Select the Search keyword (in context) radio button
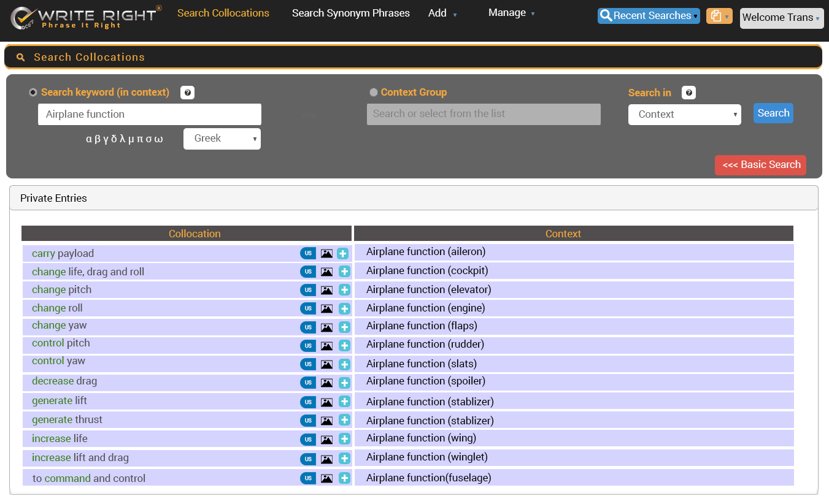 (x=33, y=93)
